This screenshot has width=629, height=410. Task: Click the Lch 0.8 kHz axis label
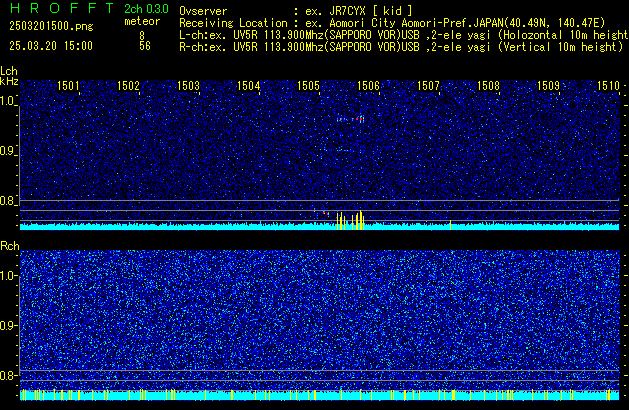8,201
